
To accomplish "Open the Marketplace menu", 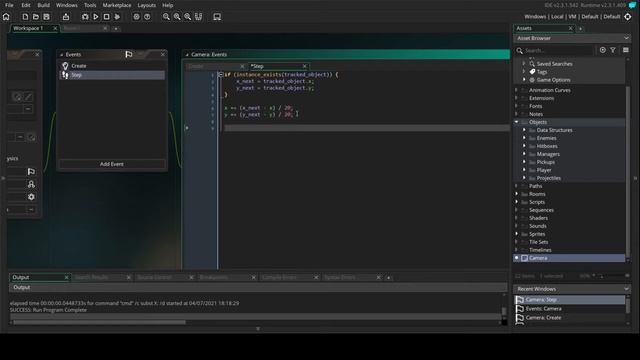I will (x=117, y=5).
